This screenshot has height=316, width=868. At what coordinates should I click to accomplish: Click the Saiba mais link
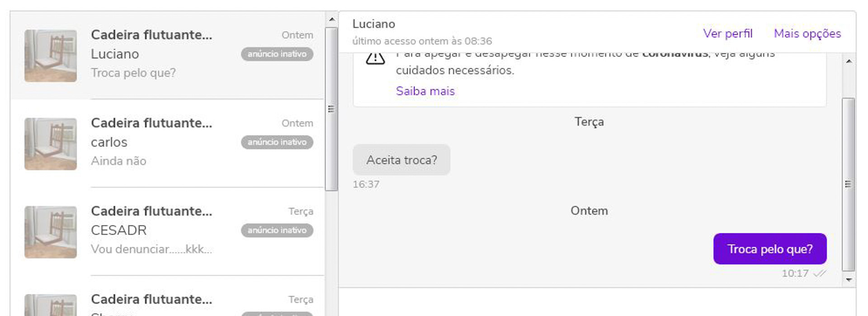click(x=425, y=91)
